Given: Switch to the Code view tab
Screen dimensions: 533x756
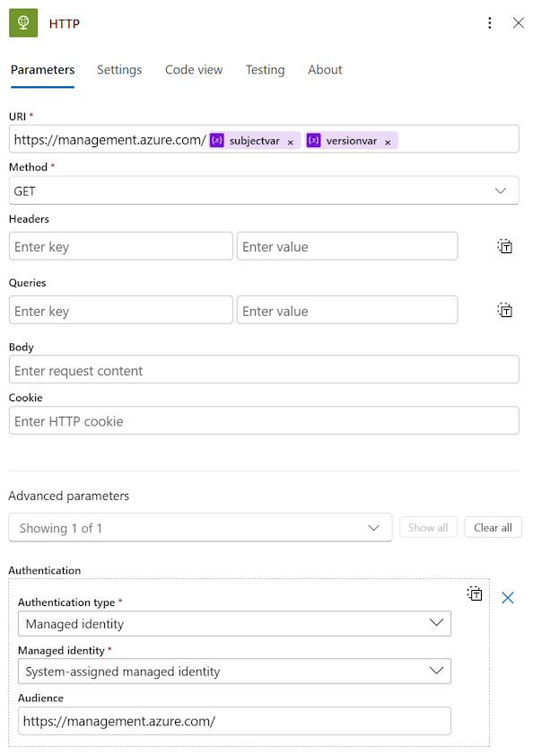Looking at the screenshot, I should [194, 69].
